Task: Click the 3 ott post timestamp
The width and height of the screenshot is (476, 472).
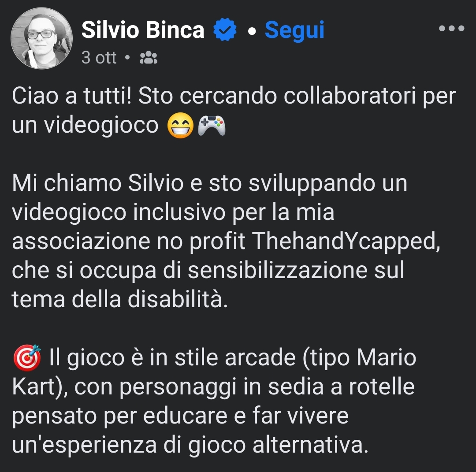Action: 99,57
